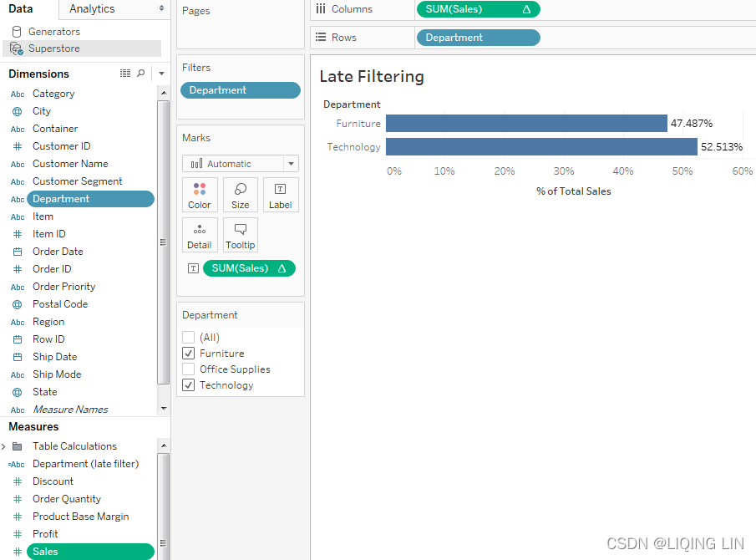Select the Item ID dimension field

click(48, 234)
